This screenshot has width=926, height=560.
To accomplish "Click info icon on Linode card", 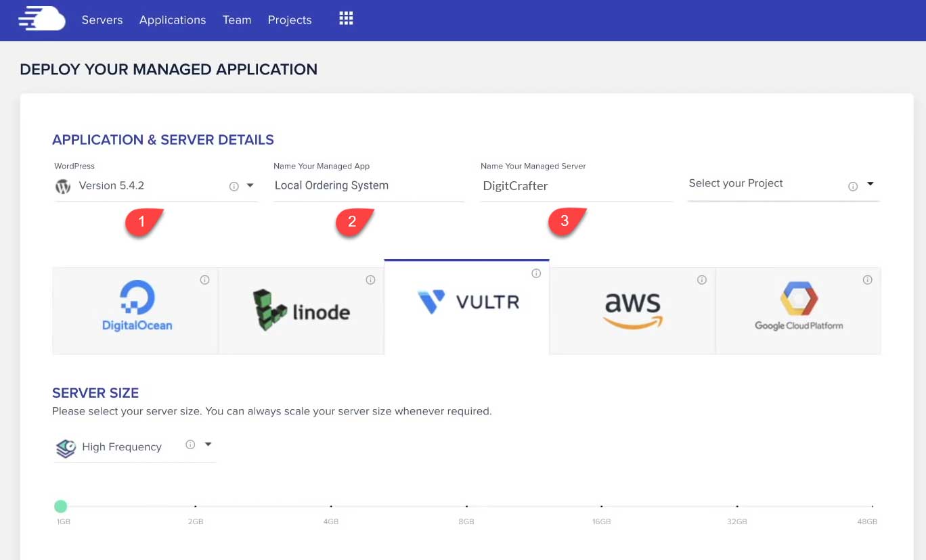I will click(x=370, y=280).
